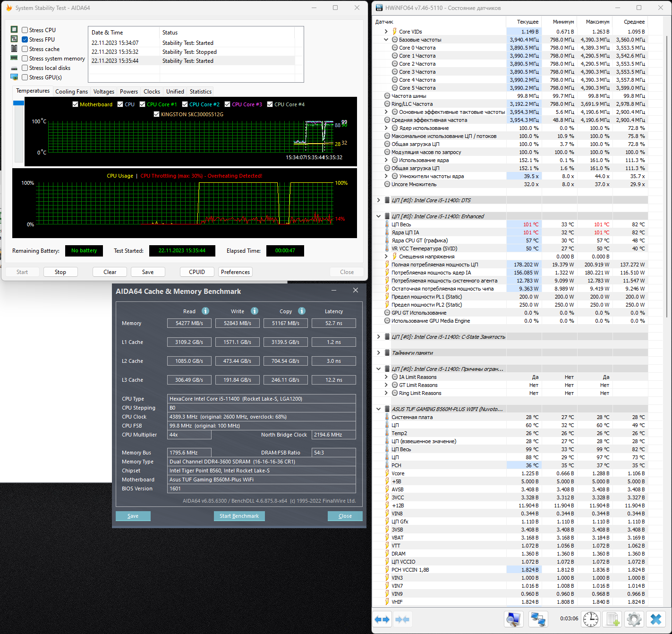
Task: Enable the Stress GPU(s) checkbox
Action: coord(25,77)
